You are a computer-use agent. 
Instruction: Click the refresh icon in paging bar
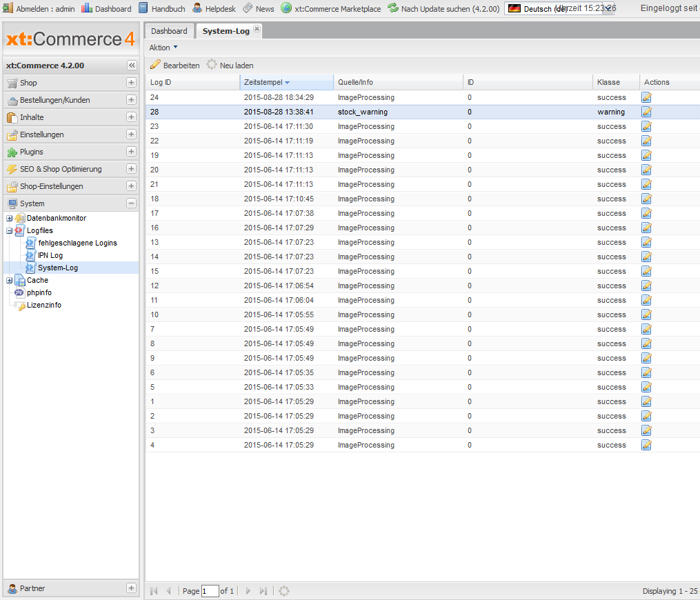pos(284,591)
